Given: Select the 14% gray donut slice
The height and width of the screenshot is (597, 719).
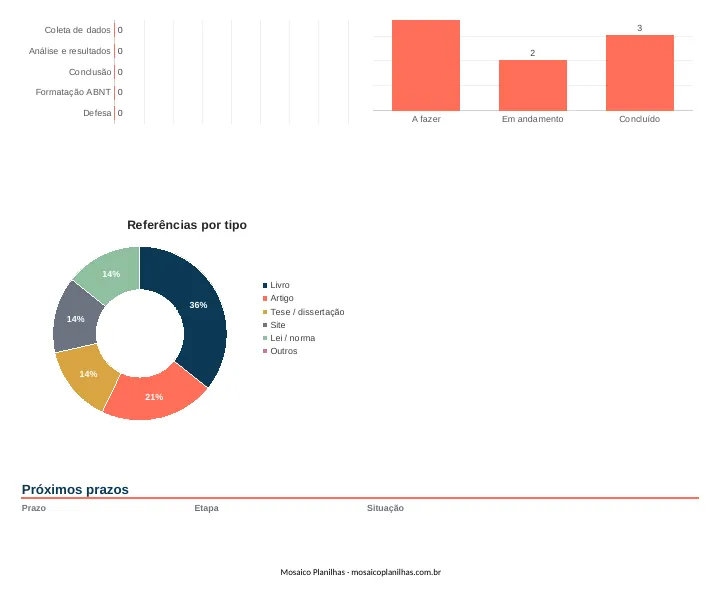Looking at the screenshot, I should coord(75,319).
